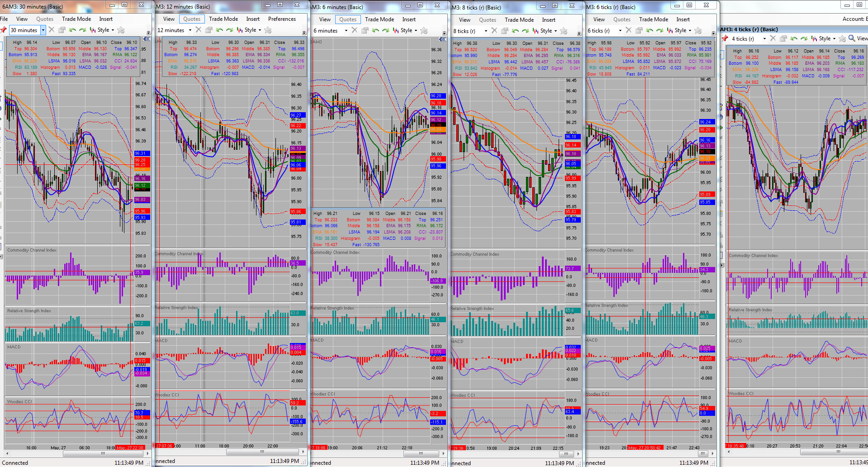
Task: Click scroll-left arrow in 30 minutes window
Action: pyautogui.click(x=7, y=453)
